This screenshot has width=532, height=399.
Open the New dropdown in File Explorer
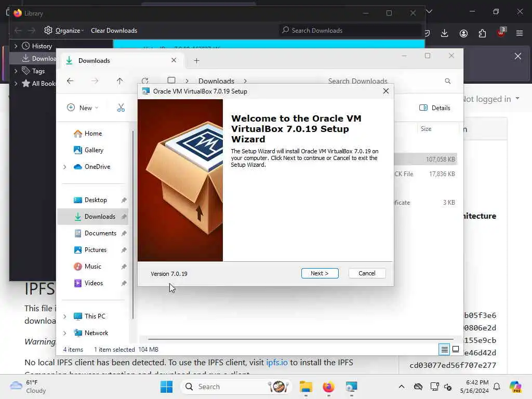pos(83,108)
